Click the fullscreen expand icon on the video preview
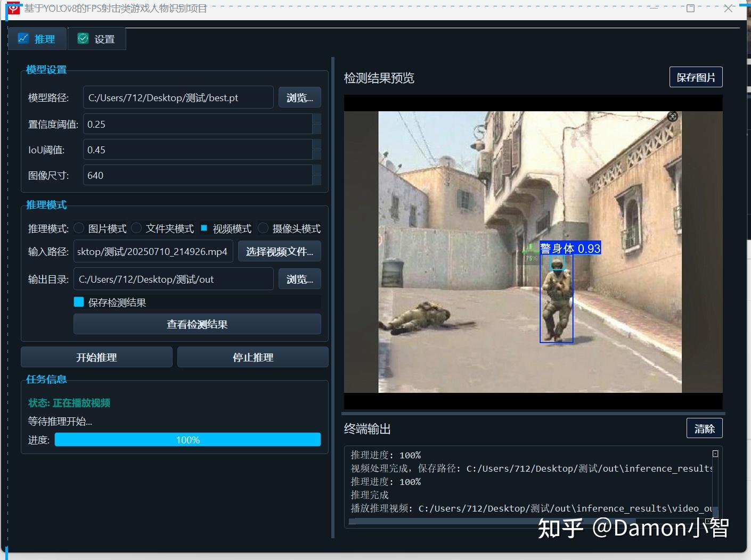The width and height of the screenshot is (751, 560). point(673,117)
